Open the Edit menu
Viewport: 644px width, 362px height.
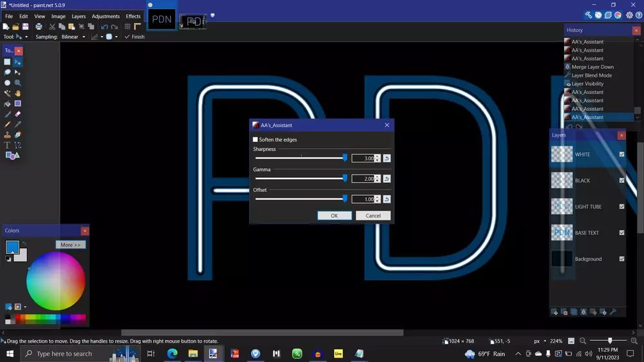(23, 16)
